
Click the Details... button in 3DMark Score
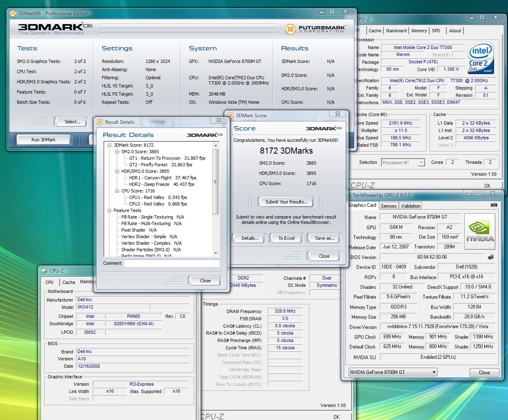(x=250, y=238)
